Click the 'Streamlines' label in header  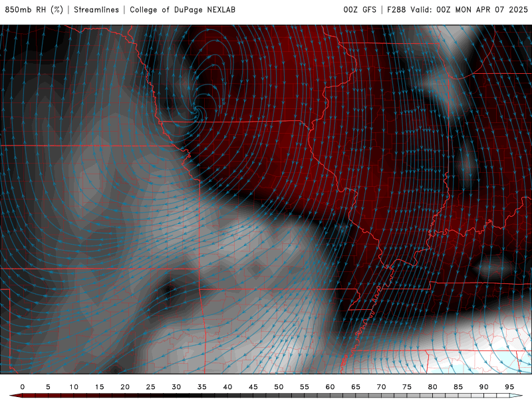(96, 9)
